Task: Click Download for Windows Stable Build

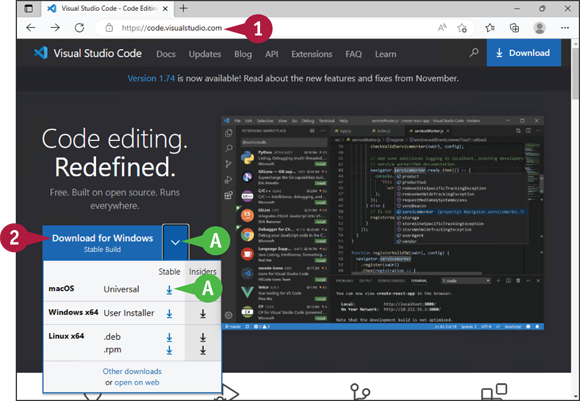Action: point(102,243)
